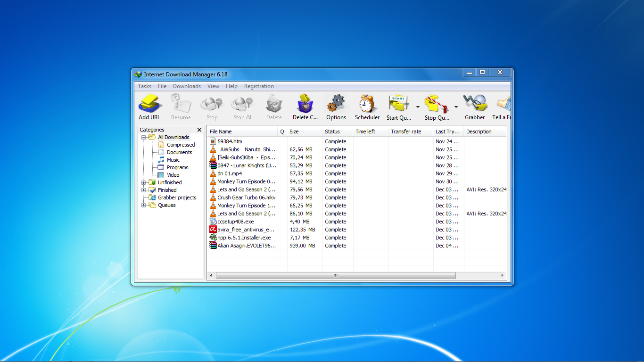Click the scroll-right arrow of the download list
The image size is (644, 362).
(503, 275)
